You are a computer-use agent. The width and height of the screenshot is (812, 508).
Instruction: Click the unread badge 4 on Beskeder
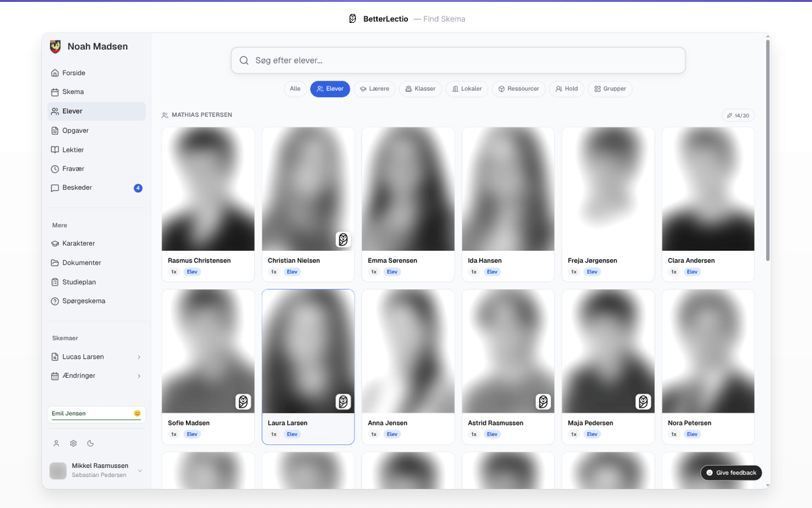coord(138,188)
